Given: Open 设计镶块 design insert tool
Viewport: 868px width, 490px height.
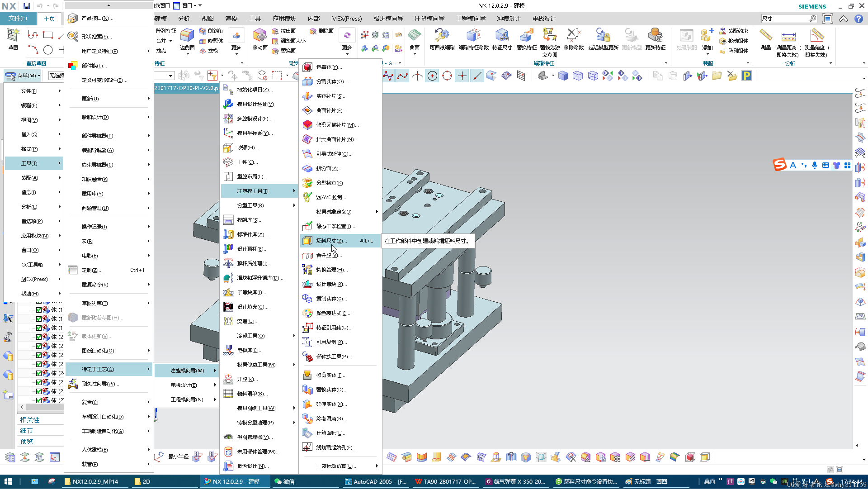Looking at the screenshot, I should (x=340, y=284).
